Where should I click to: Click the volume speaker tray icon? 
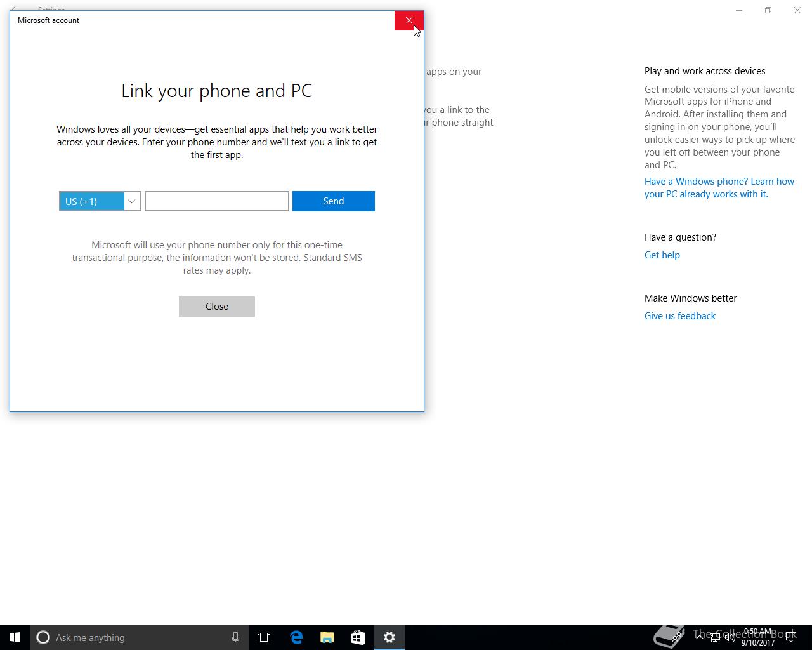(x=730, y=637)
